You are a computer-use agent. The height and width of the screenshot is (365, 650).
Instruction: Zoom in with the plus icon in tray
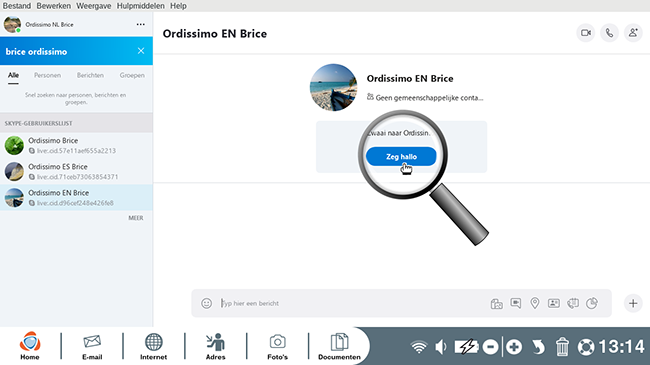(514, 347)
